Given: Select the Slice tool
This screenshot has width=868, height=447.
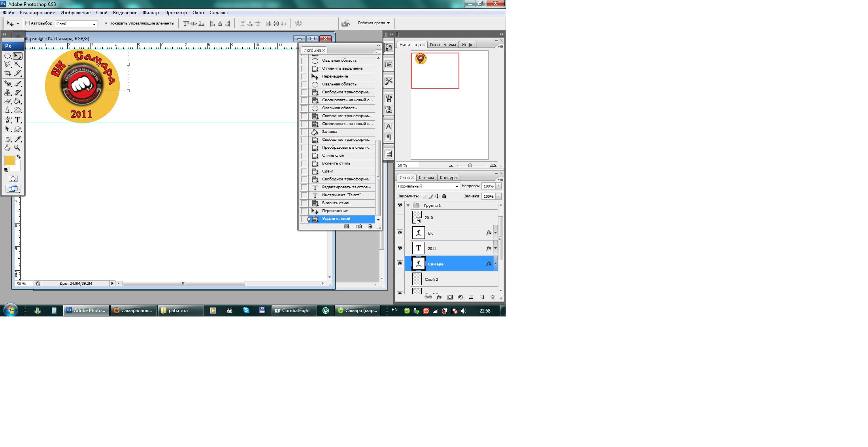Looking at the screenshot, I should 17,73.
